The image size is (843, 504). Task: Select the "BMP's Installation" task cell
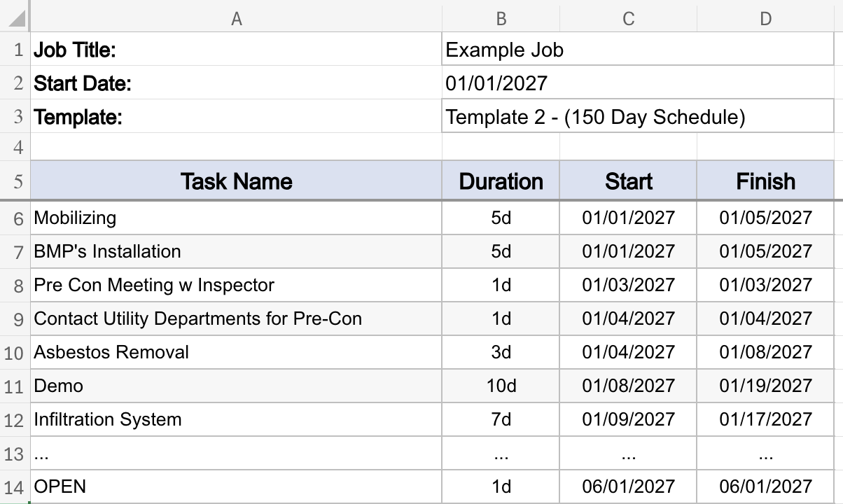coord(237,251)
